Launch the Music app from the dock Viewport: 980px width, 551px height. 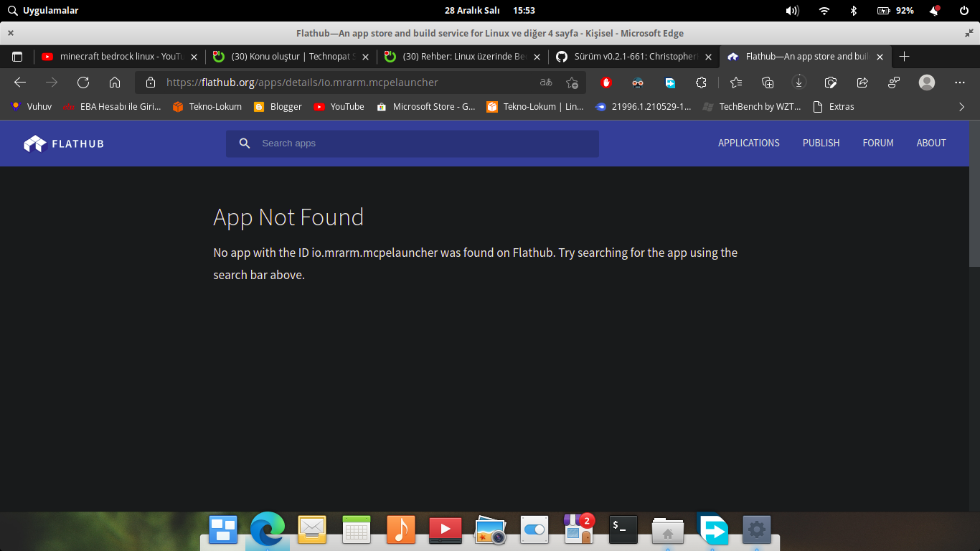[401, 530]
